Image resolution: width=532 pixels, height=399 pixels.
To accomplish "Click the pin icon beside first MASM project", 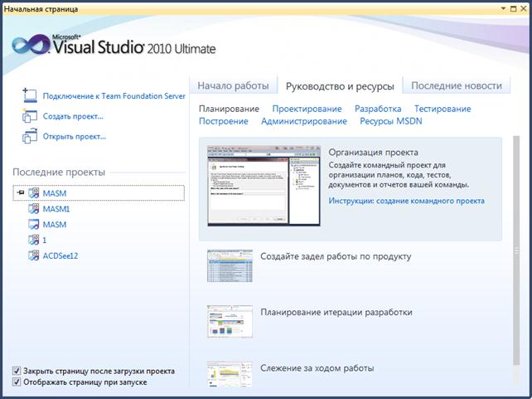I will click(21, 193).
